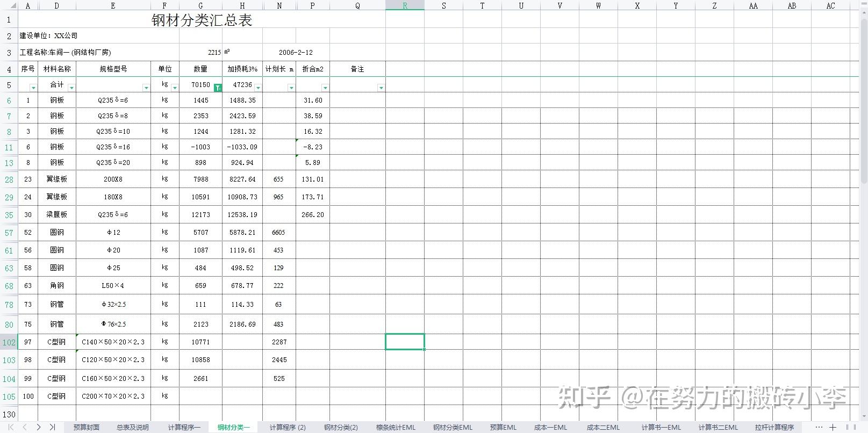This screenshot has height=433, width=868.
Task: Open the active filter icon on 数量 column
Action: (x=218, y=88)
